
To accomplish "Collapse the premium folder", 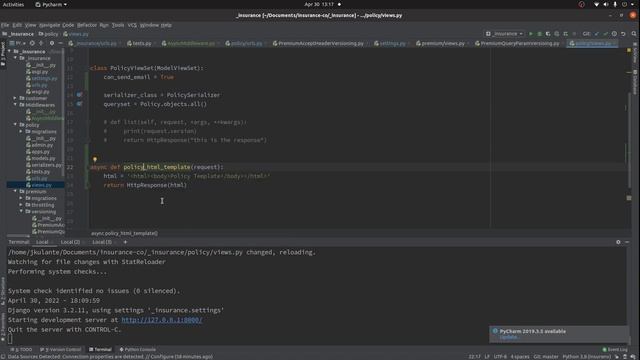I will click(15, 191).
